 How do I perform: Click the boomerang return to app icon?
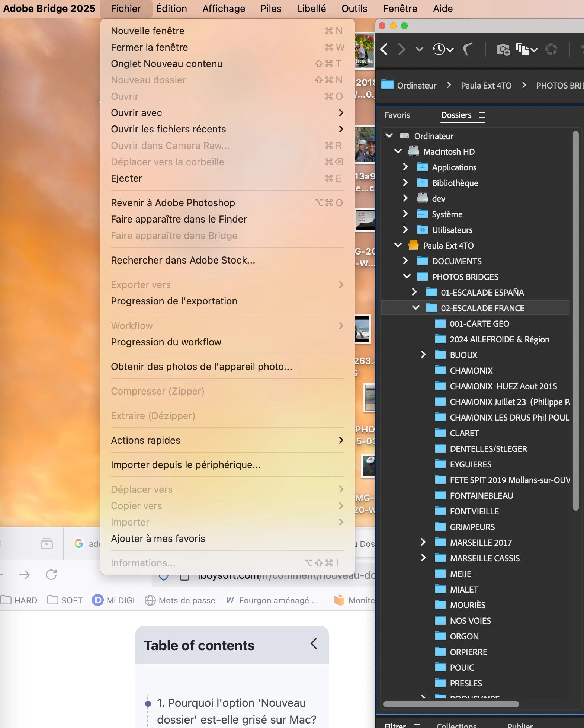tap(468, 49)
